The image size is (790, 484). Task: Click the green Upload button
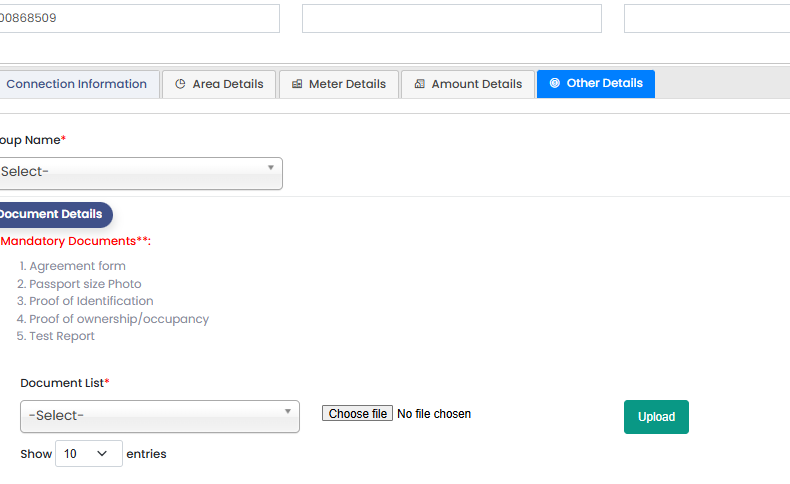(x=656, y=417)
